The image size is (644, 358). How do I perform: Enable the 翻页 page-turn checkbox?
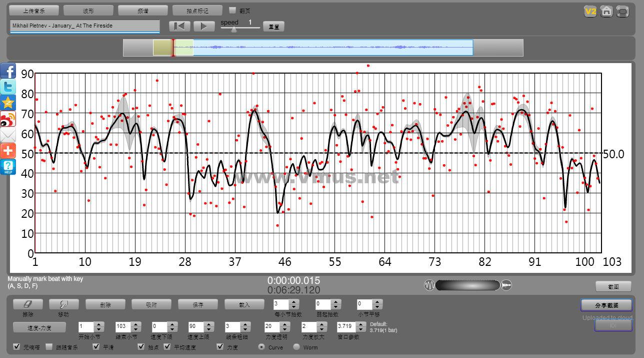tap(232, 10)
